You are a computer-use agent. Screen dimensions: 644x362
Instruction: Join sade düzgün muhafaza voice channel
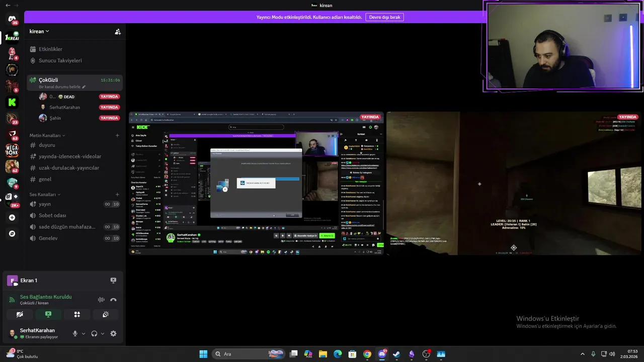[74, 227]
